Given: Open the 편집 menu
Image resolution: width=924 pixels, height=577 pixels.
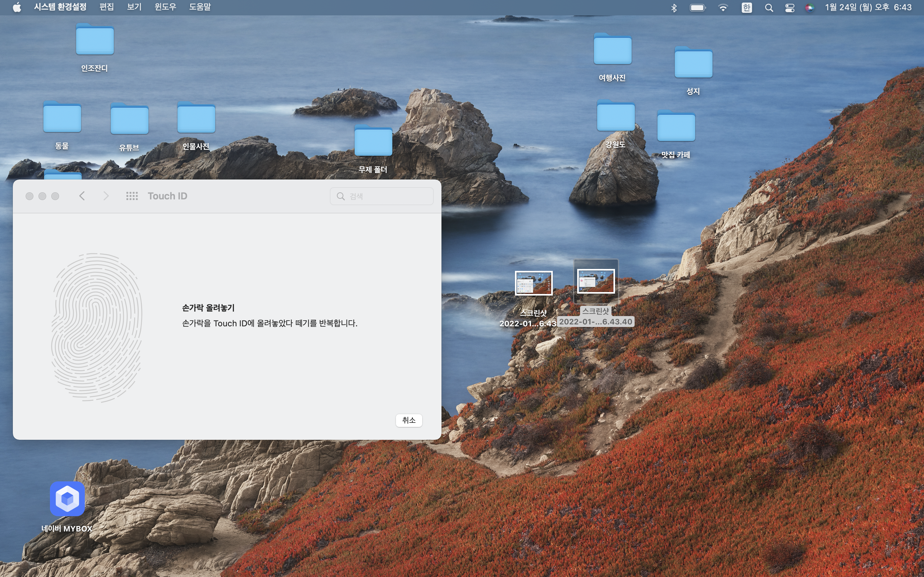Looking at the screenshot, I should (107, 7).
